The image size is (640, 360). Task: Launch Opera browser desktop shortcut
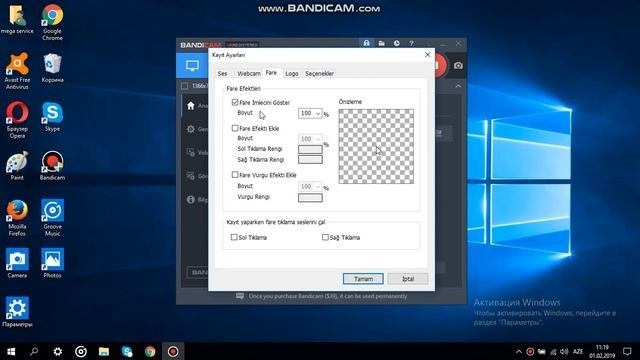coord(17,120)
